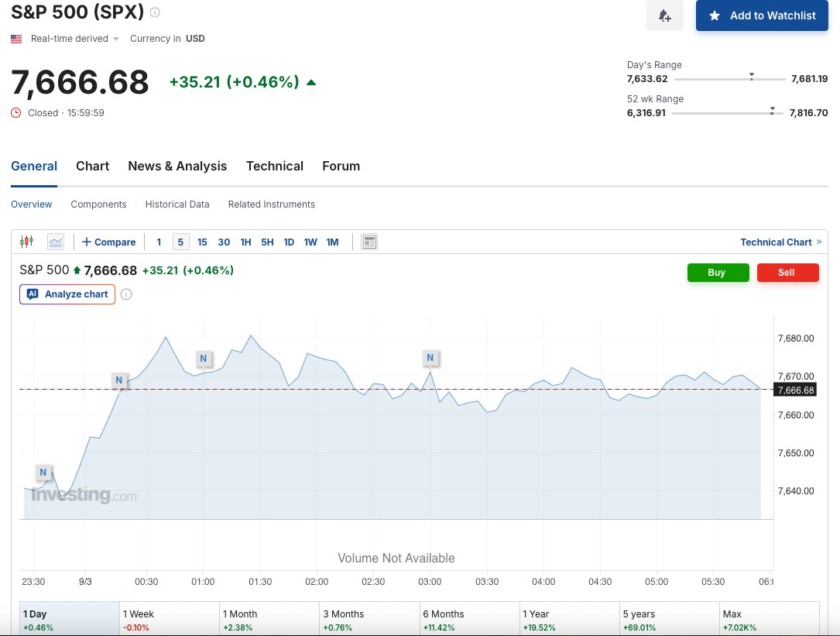Add a comparison with + Compare
The image size is (840, 636).
tap(108, 242)
